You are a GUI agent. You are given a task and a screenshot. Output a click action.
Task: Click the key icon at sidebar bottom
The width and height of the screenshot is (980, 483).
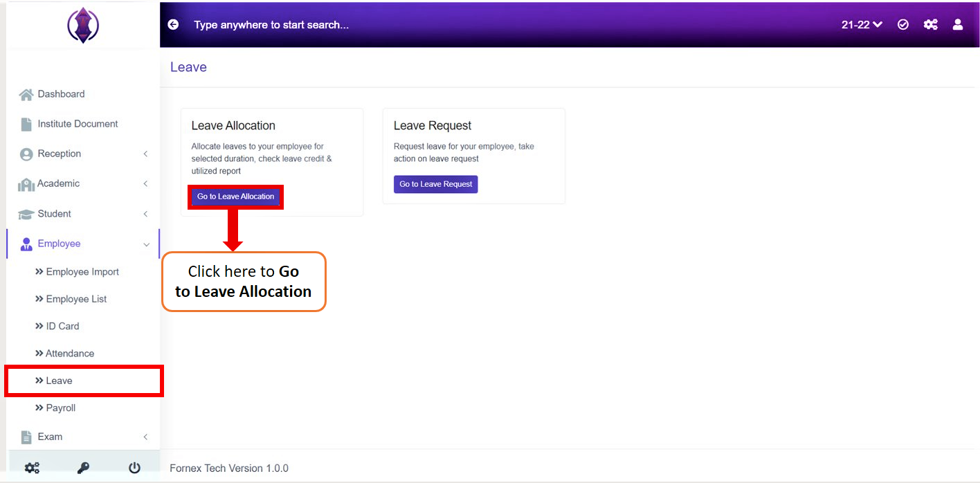coord(83,468)
